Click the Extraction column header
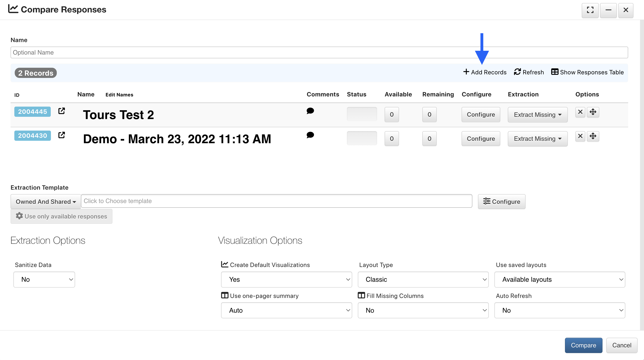The width and height of the screenshot is (644, 360). (523, 94)
